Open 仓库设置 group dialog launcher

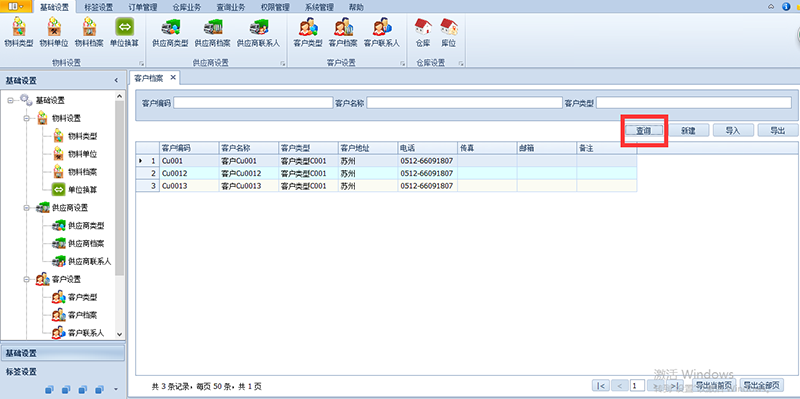[461, 64]
